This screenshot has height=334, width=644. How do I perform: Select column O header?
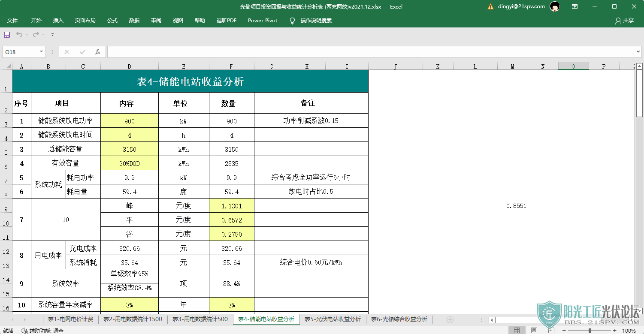573,66
